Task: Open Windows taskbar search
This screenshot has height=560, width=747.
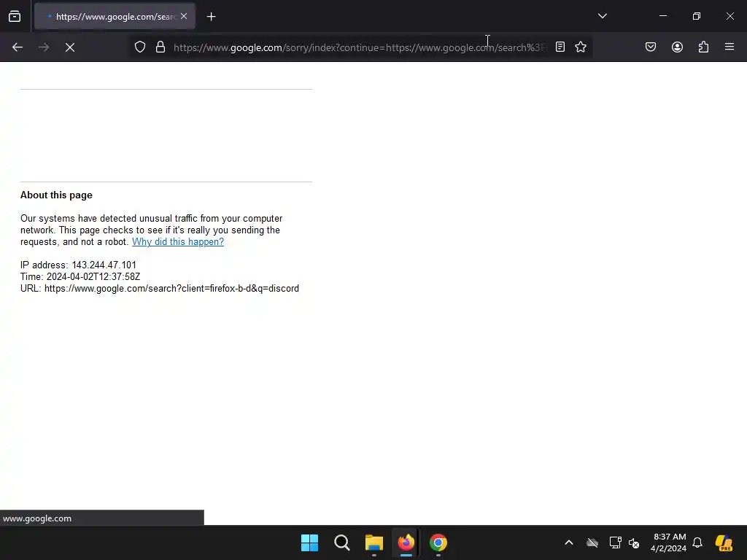Action: (342, 542)
